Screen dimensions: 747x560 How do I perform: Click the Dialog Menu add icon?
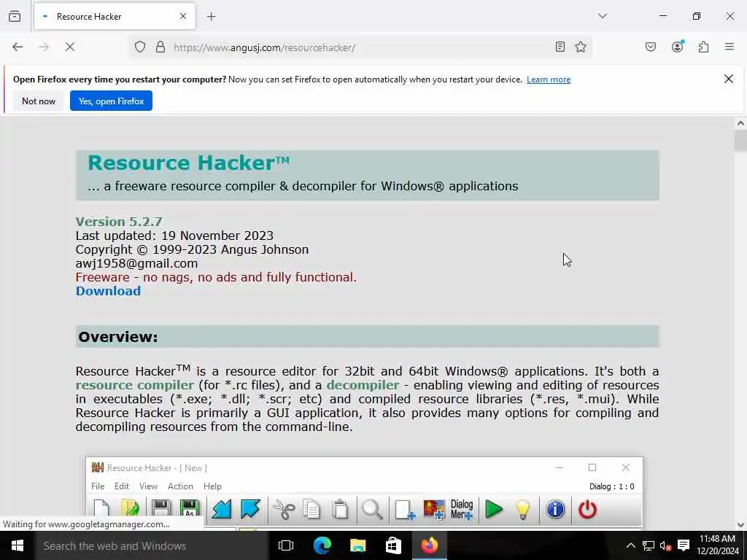coord(462,510)
